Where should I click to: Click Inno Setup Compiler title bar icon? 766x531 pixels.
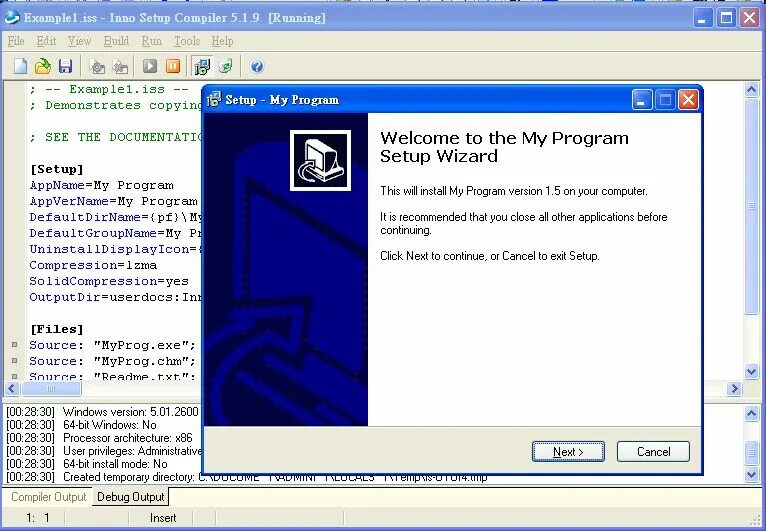coord(12,18)
